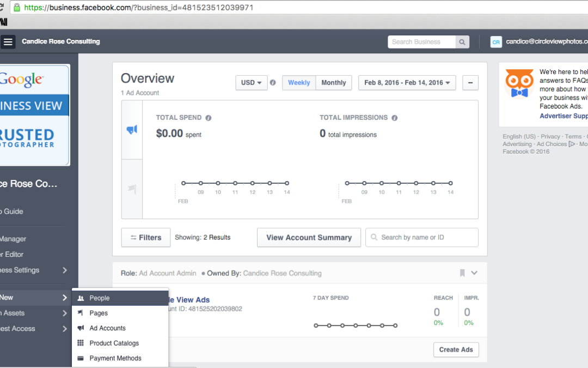This screenshot has height=368, width=588.
Task: Click the Total Impressions info icon
Action: point(395,118)
